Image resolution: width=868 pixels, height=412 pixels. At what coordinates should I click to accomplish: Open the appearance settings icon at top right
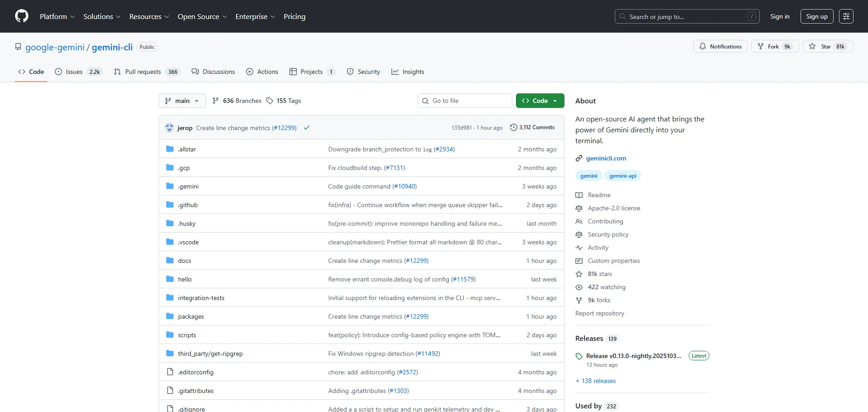point(846,16)
